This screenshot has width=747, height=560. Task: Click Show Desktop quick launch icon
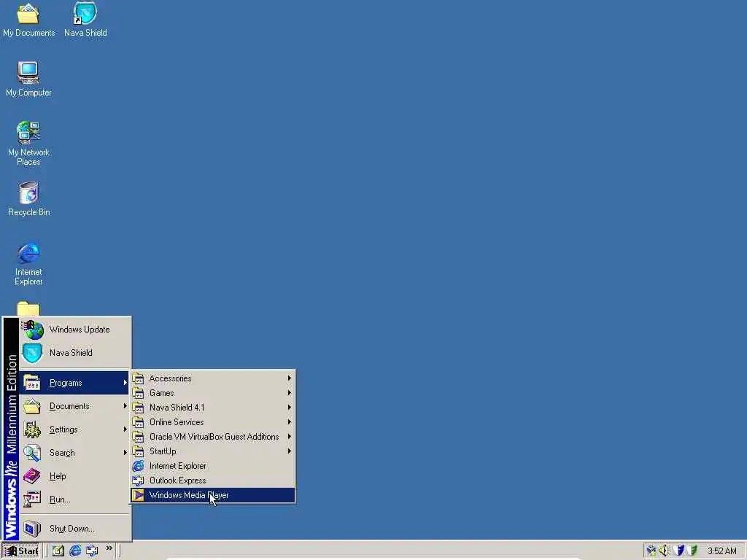tap(58, 551)
